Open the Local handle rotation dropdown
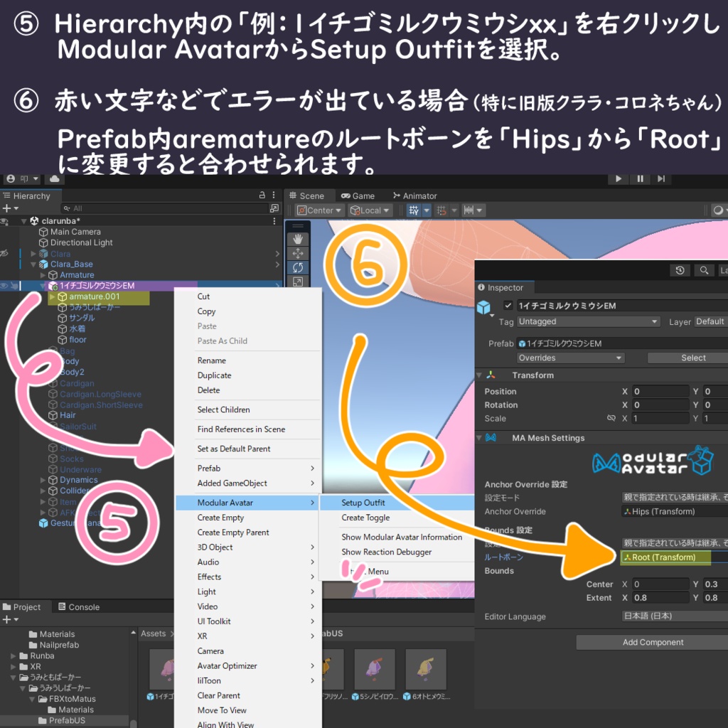Viewport: 728px width, 728px height. (x=370, y=210)
